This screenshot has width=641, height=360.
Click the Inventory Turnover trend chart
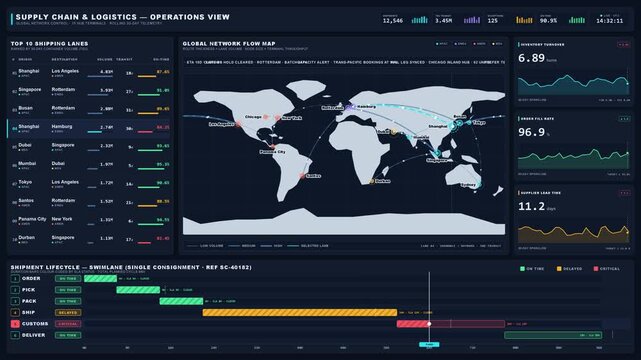click(574, 84)
